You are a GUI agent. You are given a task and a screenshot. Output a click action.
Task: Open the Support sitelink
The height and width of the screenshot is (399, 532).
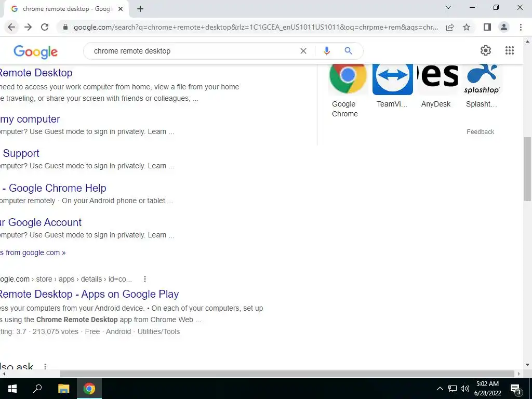[x=20, y=153]
